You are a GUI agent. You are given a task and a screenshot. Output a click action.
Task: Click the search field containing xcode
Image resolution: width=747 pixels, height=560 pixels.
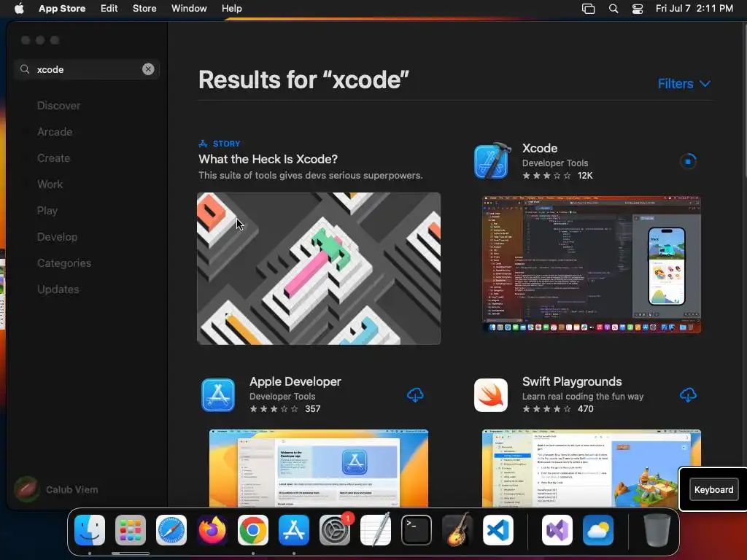click(87, 69)
